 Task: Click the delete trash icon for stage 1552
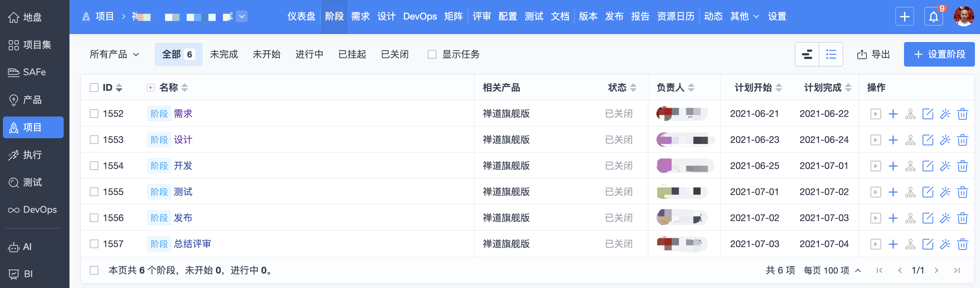coord(962,114)
